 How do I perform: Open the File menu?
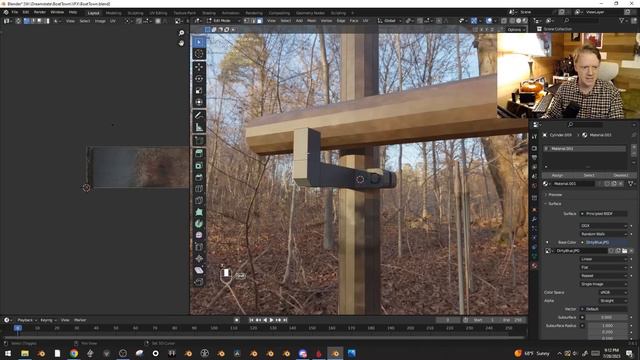15,12
